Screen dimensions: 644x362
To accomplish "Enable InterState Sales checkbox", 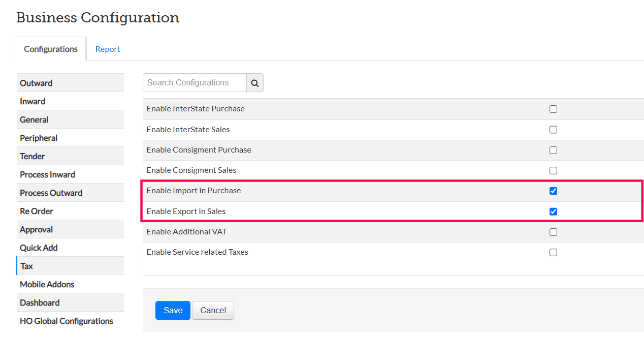I will click(553, 130).
